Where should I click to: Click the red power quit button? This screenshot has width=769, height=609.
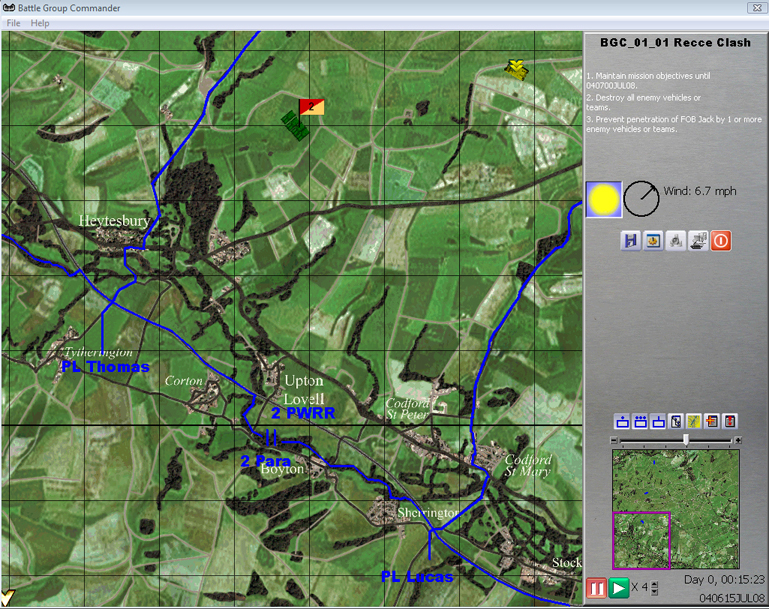[x=721, y=241]
